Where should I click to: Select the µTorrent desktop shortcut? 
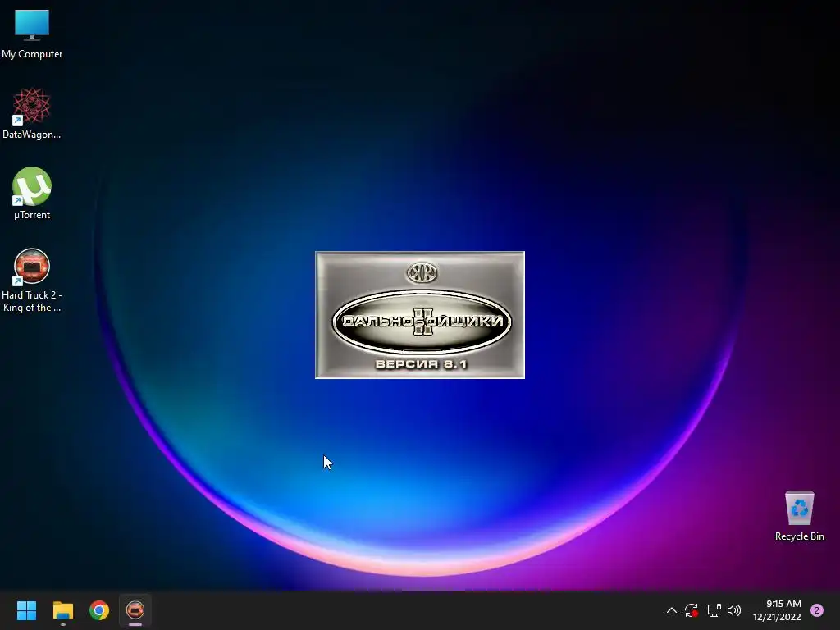pos(32,194)
